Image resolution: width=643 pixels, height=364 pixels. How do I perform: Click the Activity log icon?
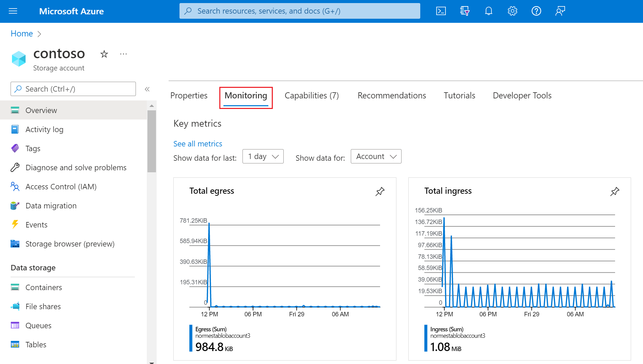[15, 129]
